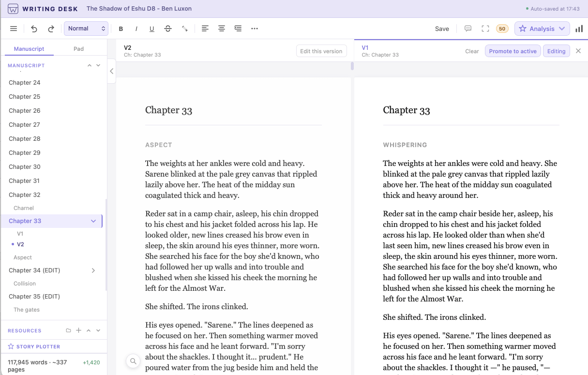Open the search magnifier button
The width and height of the screenshot is (588, 375).
(133, 361)
